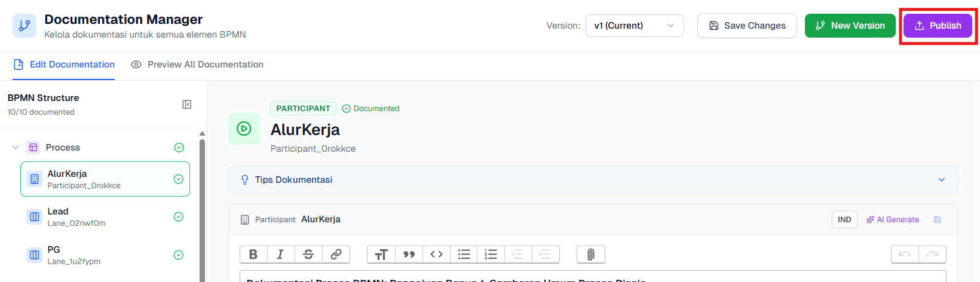The height and width of the screenshot is (282, 980).
Task: Select the AlurKerja item in BPMN Structure
Action: [x=105, y=179]
